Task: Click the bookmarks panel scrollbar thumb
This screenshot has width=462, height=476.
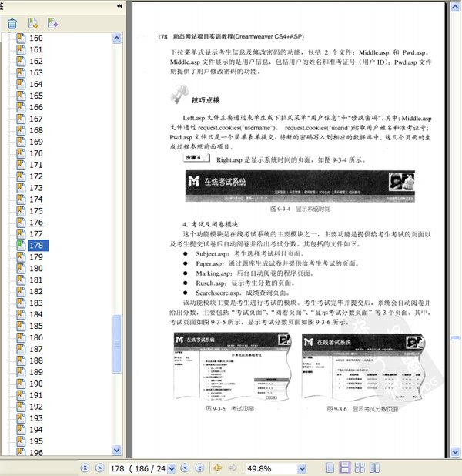Action: click(x=116, y=344)
